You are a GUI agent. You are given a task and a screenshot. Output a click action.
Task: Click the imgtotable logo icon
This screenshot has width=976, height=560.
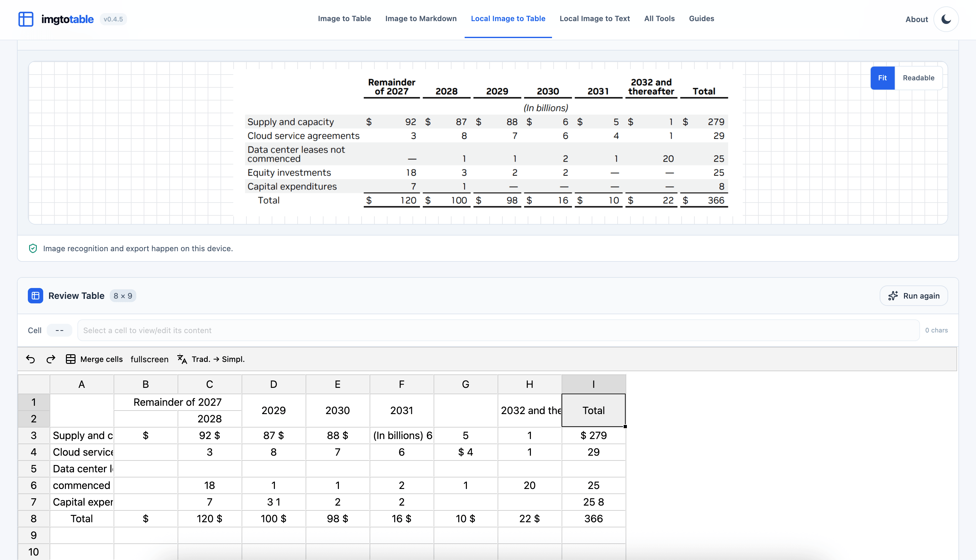[x=26, y=19]
